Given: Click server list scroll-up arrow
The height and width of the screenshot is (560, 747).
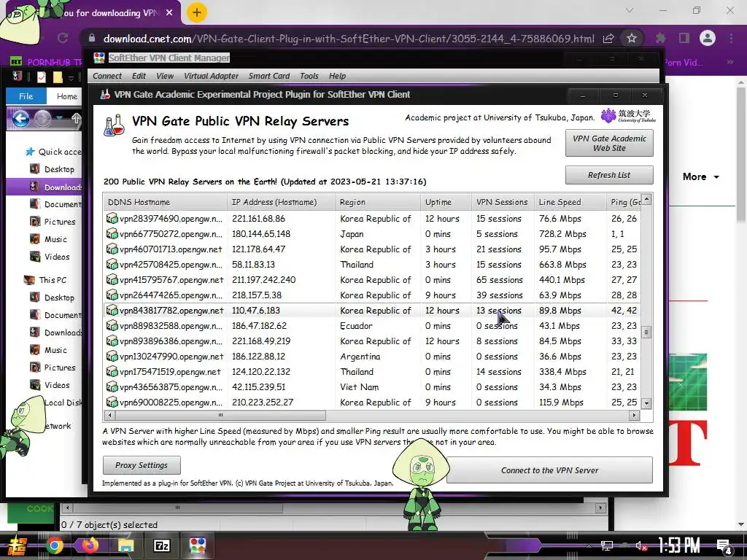Looking at the screenshot, I should 646,199.
